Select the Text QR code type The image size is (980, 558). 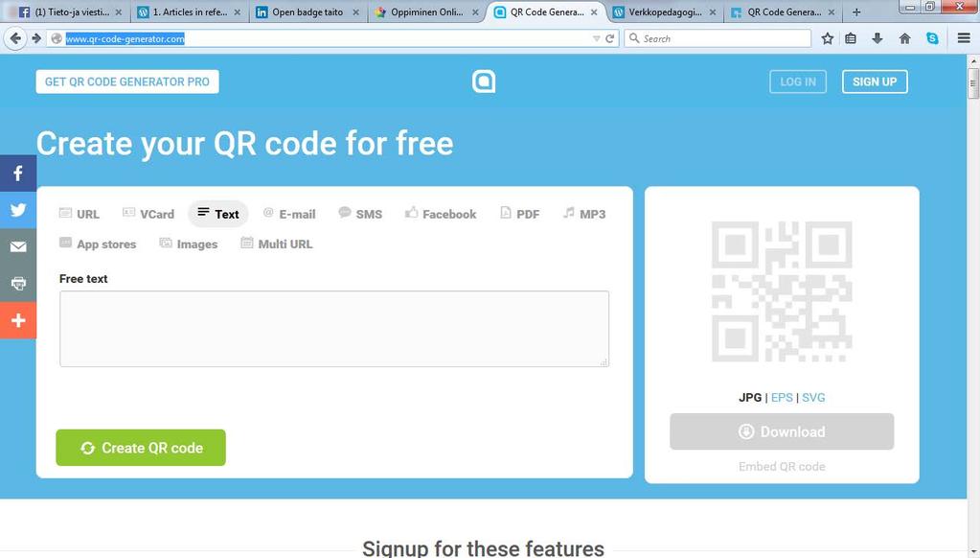(x=218, y=214)
